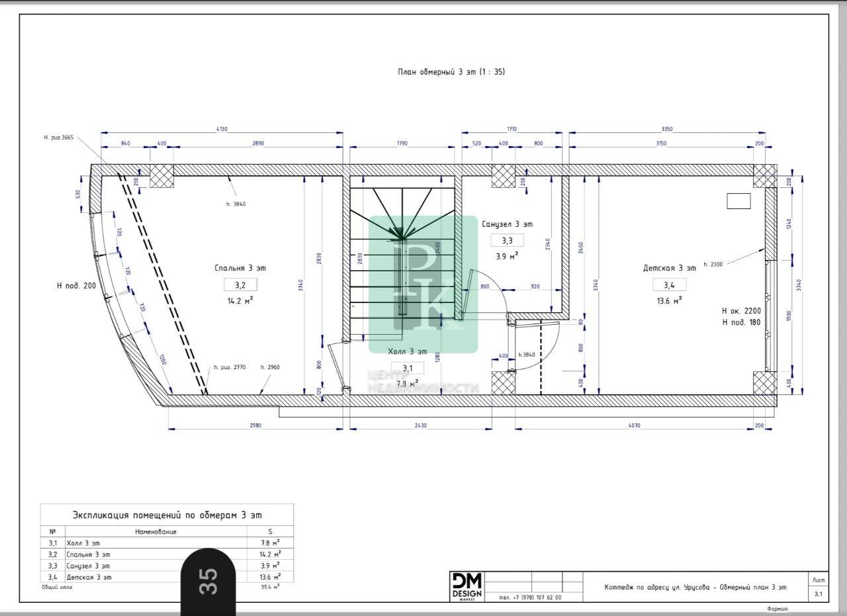Viewport: 847px width, 616px height.
Task: Select the Санузел 3 эт table row
Action: (167, 566)
